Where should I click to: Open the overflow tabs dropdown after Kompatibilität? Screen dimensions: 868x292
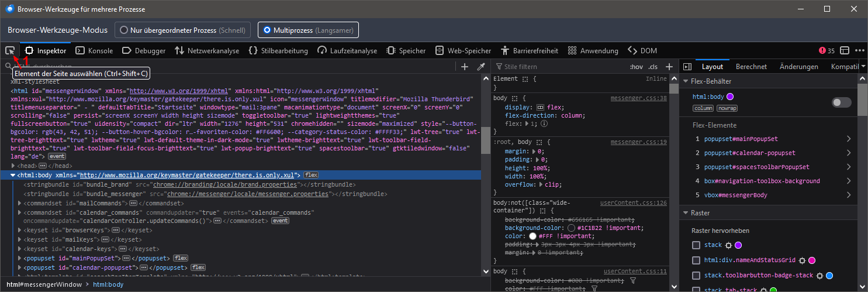(x=863, y=67)
